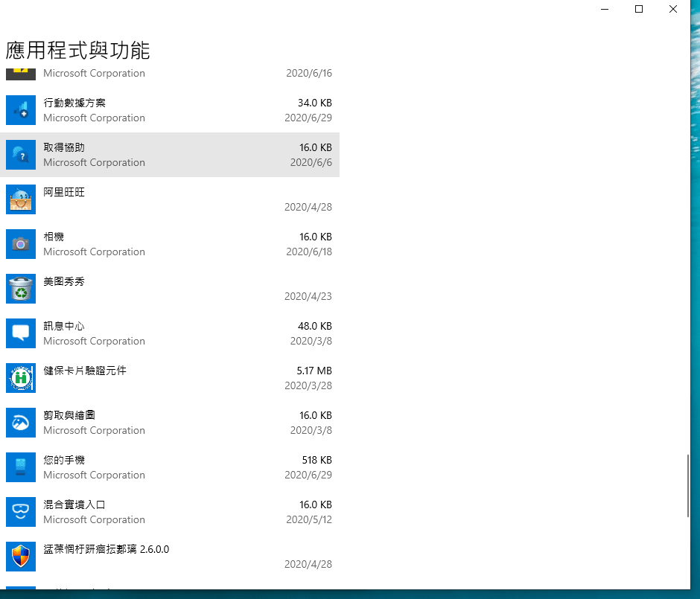Select the 取得協助 app name
The width and height of the screenshot is (700, 599).
[64, 147]
